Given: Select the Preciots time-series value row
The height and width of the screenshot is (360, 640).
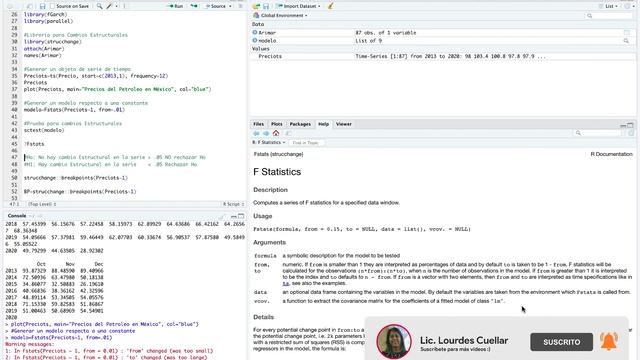Looking at the screenshot, I should 443,56.
